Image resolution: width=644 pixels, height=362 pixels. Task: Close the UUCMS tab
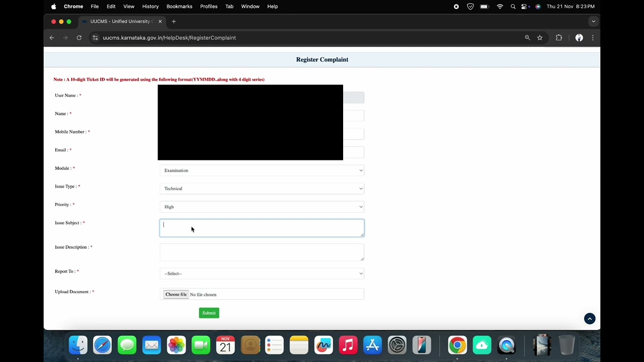click(x=160, y=22)
